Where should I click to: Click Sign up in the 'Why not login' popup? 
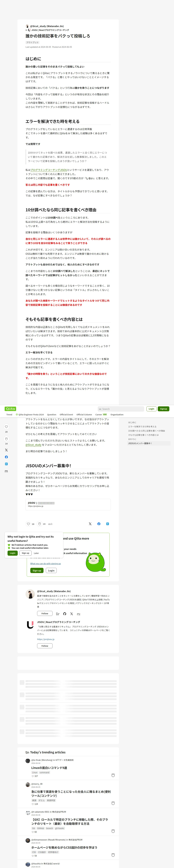[x=25, y=553]
